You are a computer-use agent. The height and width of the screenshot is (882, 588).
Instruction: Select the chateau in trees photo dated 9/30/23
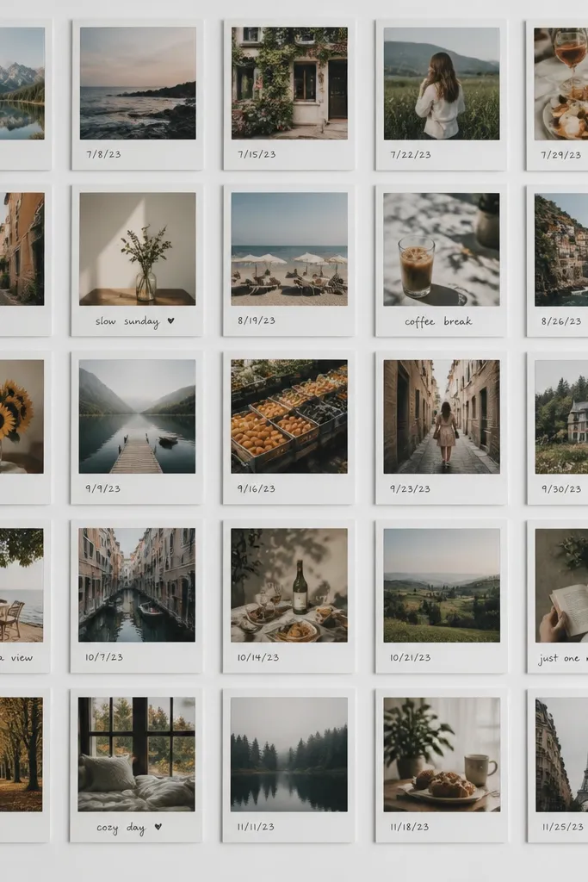pos(561,417)
